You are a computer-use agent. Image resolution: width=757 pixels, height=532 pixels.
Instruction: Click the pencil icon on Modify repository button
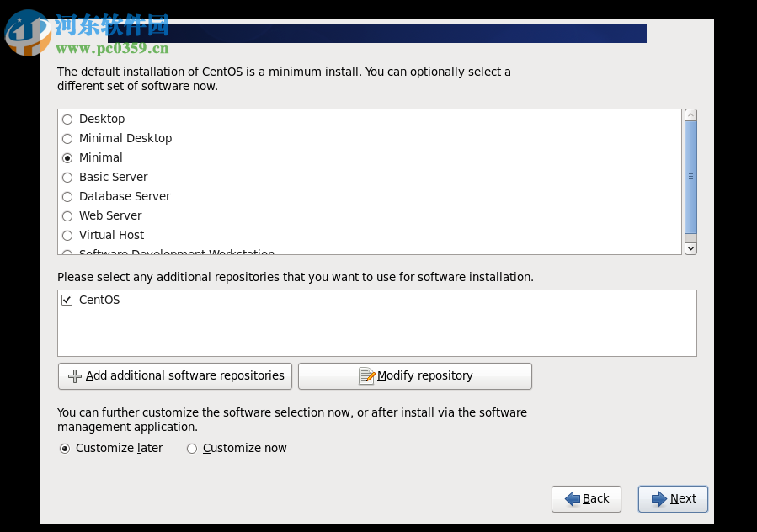click(369, 376)
